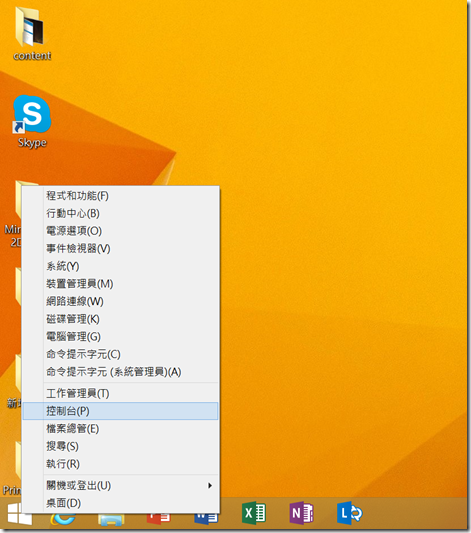
Task: Choose 網路連線(W) menu entry
Action: 120,302
